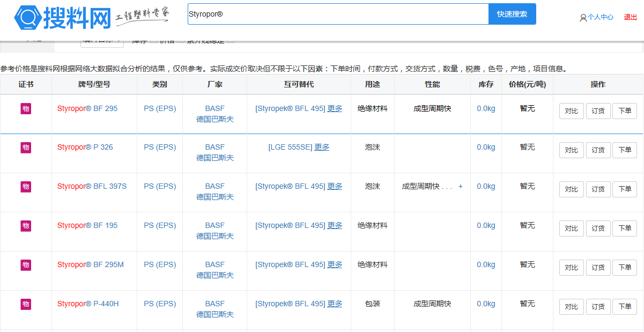Tick the 紫外线稳定 checkbox
Screen dimensions: 644x332
coord(231,41)
